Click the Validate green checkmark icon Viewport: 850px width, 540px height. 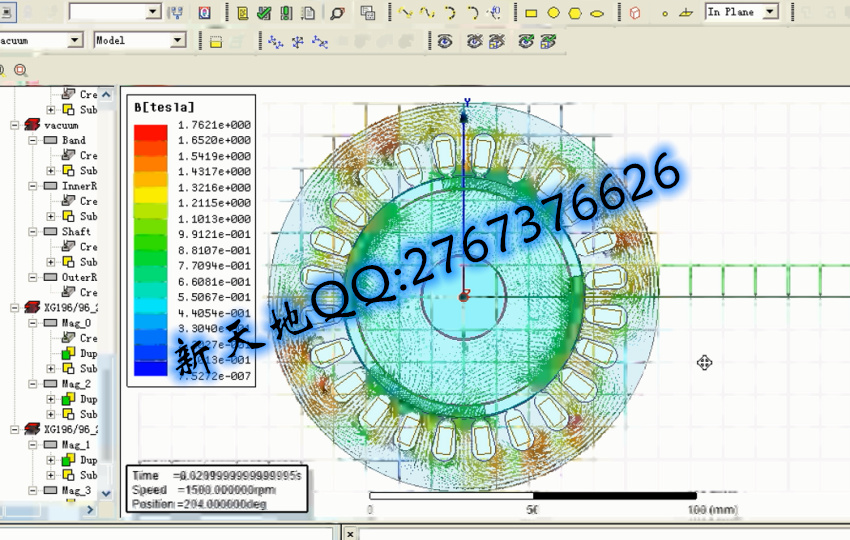(x=263, y=13)
